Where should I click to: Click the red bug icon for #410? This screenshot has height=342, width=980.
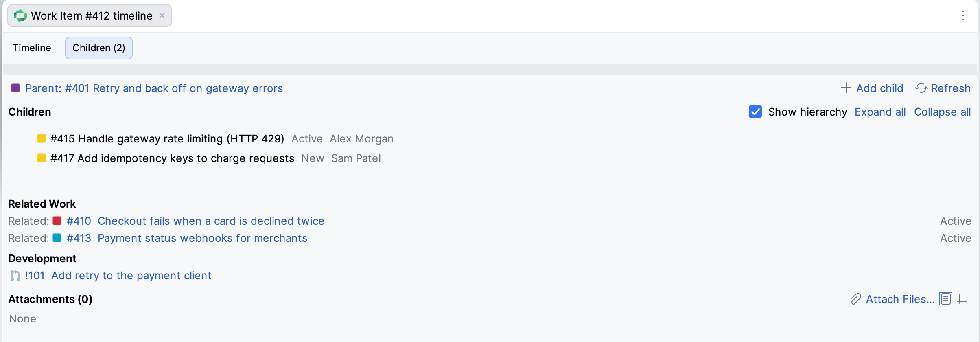pyautogui.click(x=57, y=221)
